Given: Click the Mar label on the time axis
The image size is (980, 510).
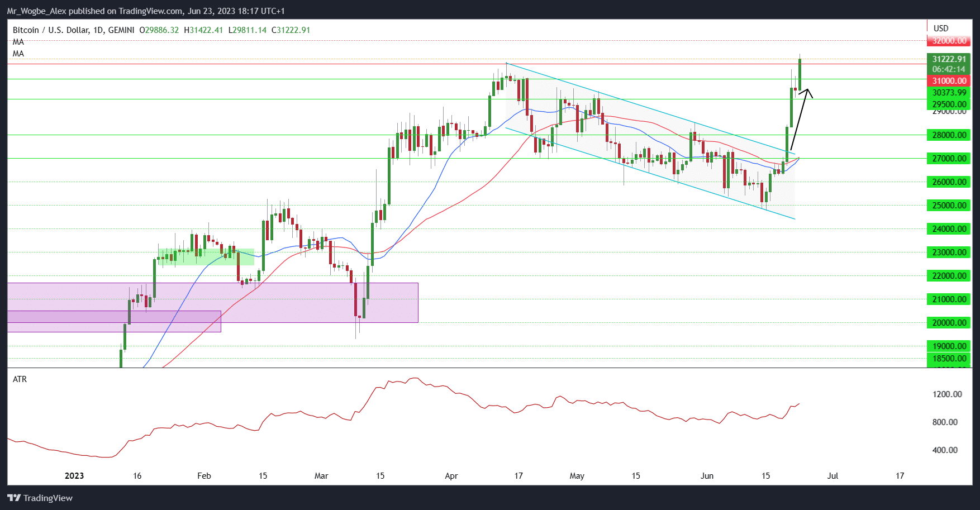Looking at the screenshot, I should pyautogui.click(x=321, y=476).
